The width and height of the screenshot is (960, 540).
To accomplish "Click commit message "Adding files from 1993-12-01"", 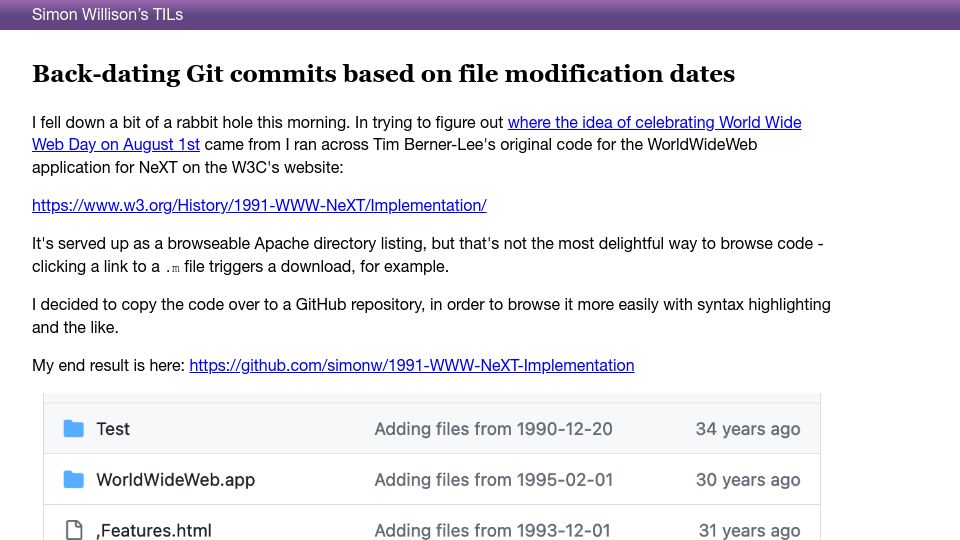I will [493, 530].
